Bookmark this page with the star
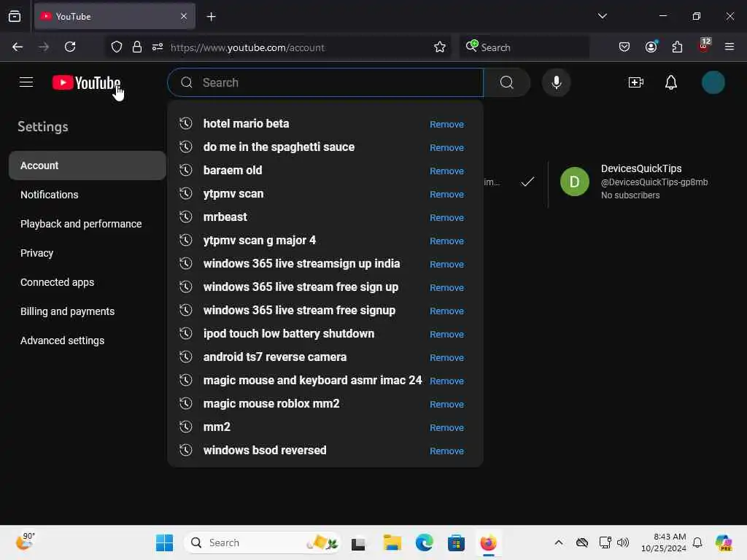747x560 pixels. tap(440, 47)
